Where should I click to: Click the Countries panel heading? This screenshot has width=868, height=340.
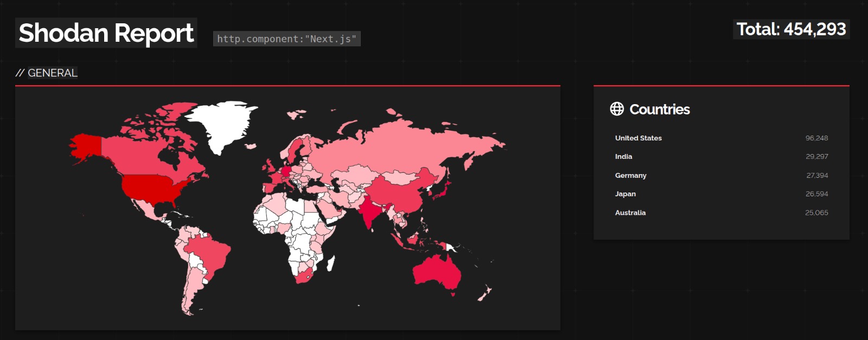tap(659, 110)
